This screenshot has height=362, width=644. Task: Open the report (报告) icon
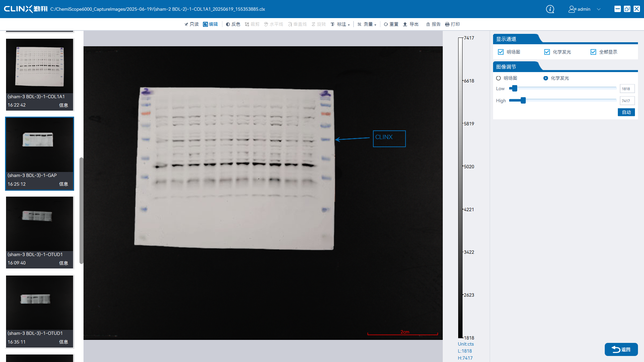tap(428, 24)
